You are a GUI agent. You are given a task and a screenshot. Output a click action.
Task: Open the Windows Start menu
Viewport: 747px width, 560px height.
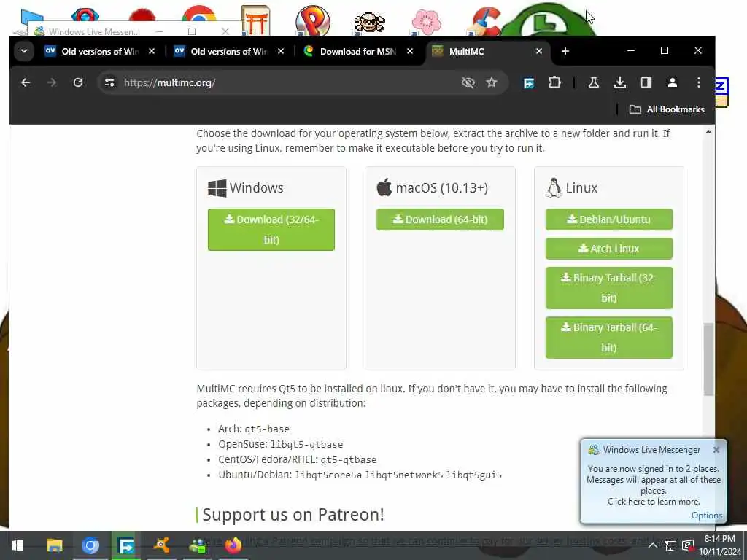click(x=18, y=545)
